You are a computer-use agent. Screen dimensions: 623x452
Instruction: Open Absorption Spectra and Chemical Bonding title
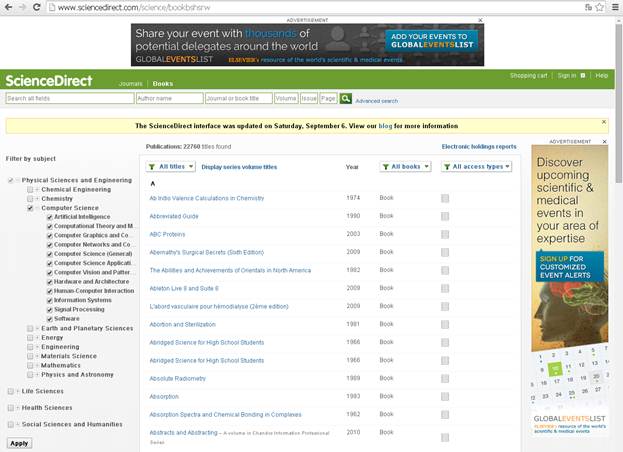pyautogui.click(x=225, y=415)
